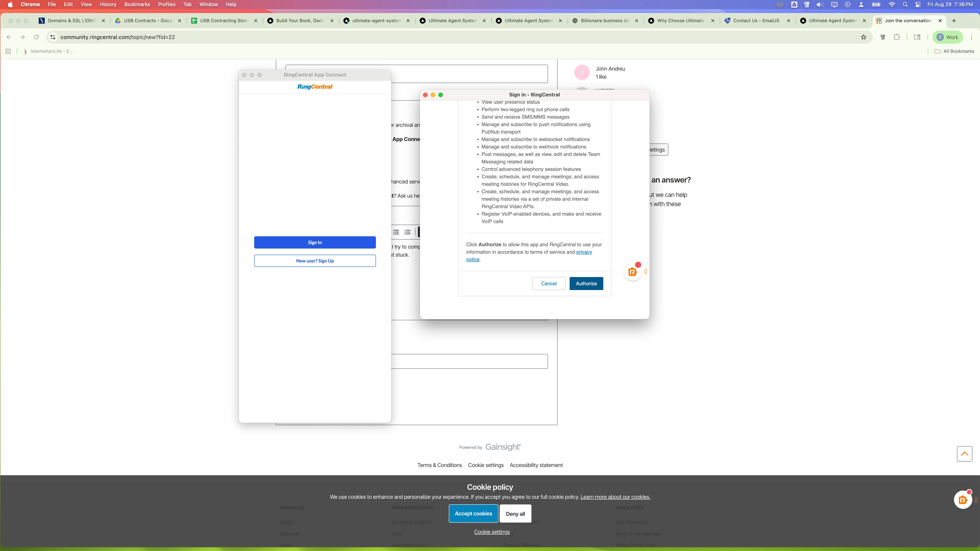Open Chrome extensions puzzle icon
This screenshot has width=980, height=551.
[897, 37]
